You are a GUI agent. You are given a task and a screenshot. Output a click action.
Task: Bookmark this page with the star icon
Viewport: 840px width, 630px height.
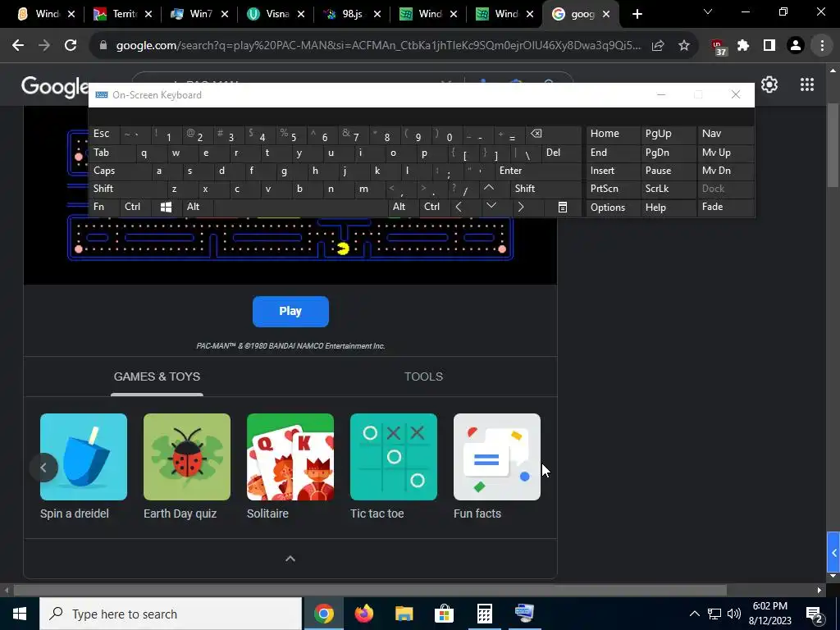tap(684, 46)
